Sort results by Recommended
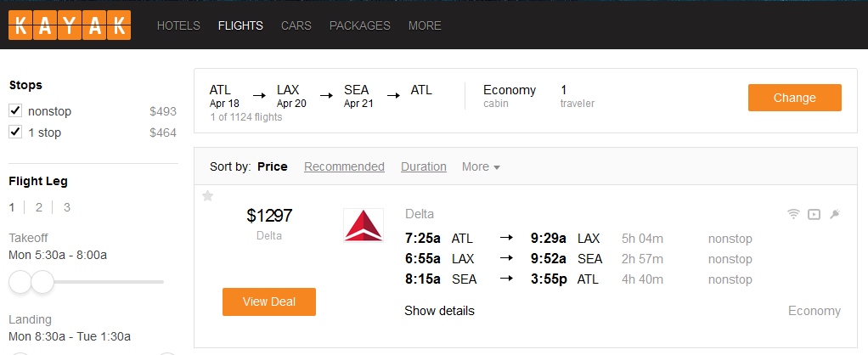The image size is (868, 355). pyautogui.click(x=344, y=167)
